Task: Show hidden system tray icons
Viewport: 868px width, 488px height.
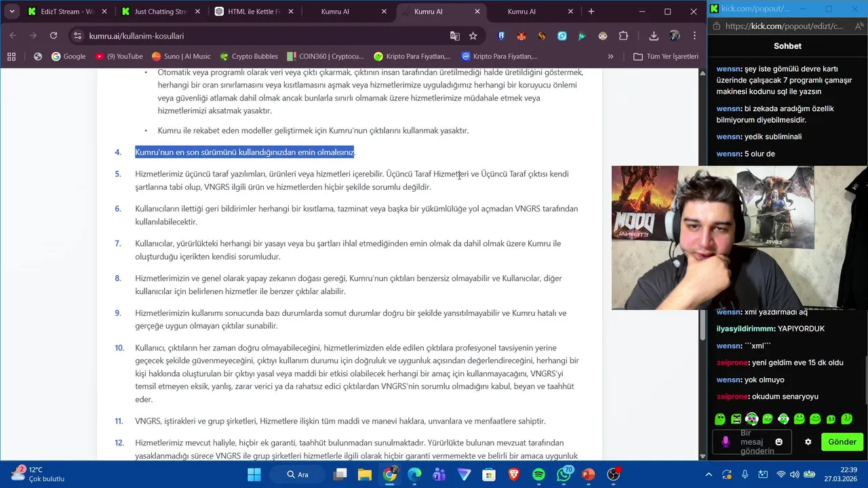Action: coord(709,474)
